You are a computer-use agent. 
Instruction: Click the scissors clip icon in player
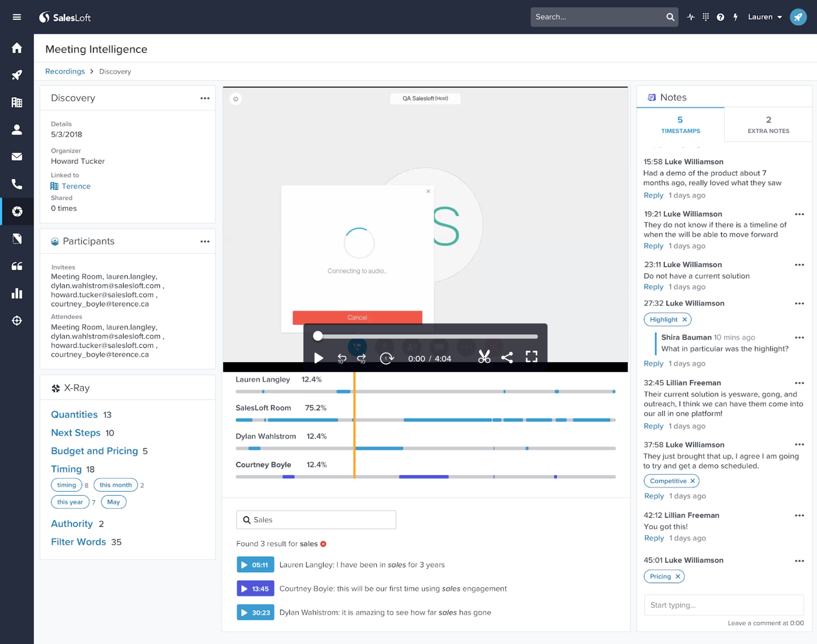tap(484, 357)
